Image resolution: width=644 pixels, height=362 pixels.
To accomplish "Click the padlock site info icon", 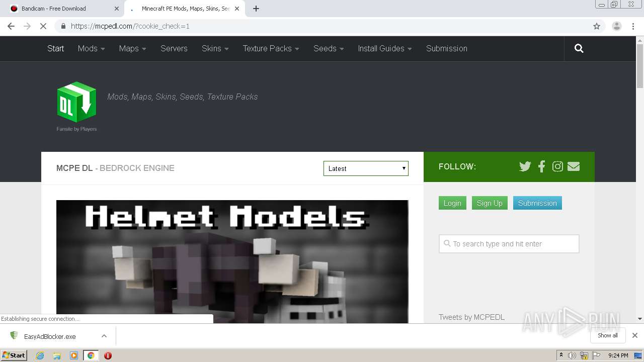I will pos(63,26).
